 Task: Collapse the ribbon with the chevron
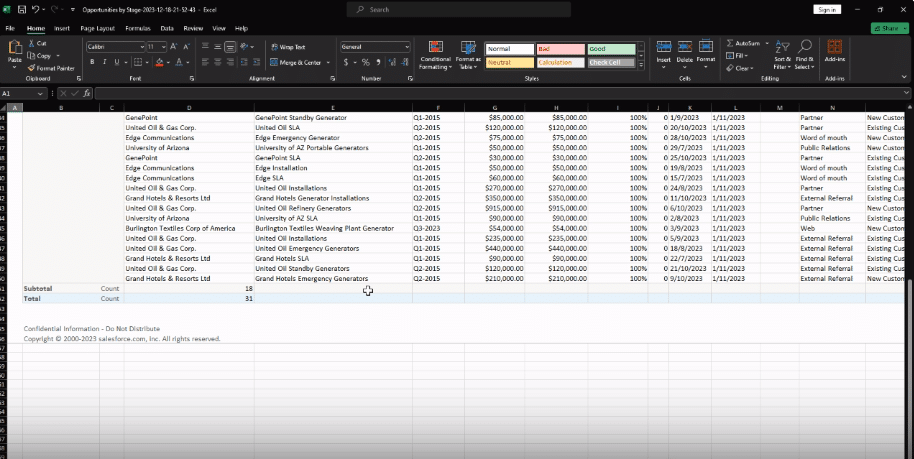click(x=904, y=77)
